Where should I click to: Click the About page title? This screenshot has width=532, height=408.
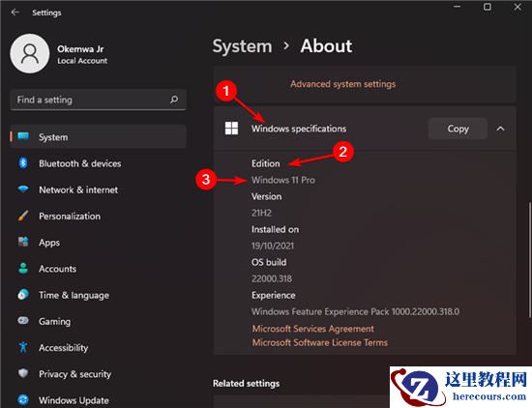[x=326, y=45]
